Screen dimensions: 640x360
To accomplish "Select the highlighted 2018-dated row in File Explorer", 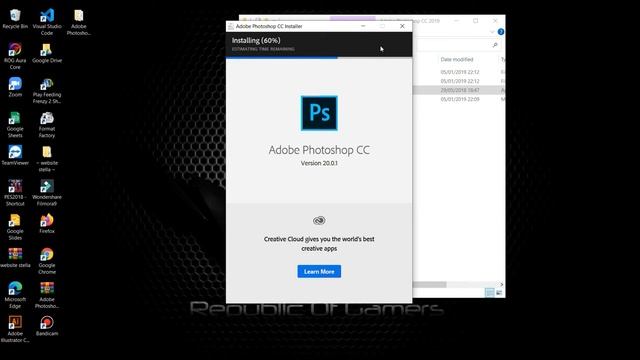I will (459, 90).
